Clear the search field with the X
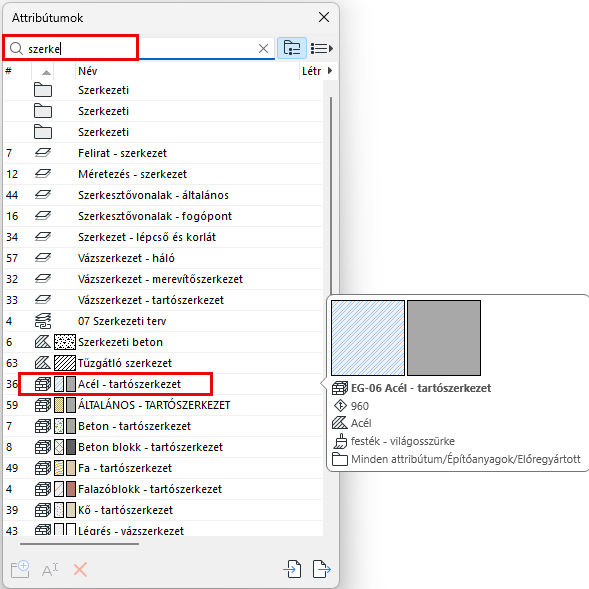Screen dimensions: 589x589 point(263,48)
